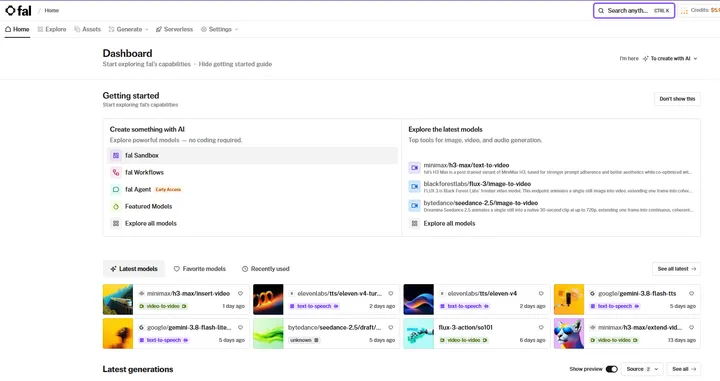Click the fal Workflows icon
This screenshot has width=720, height=381.
[116, 173]
